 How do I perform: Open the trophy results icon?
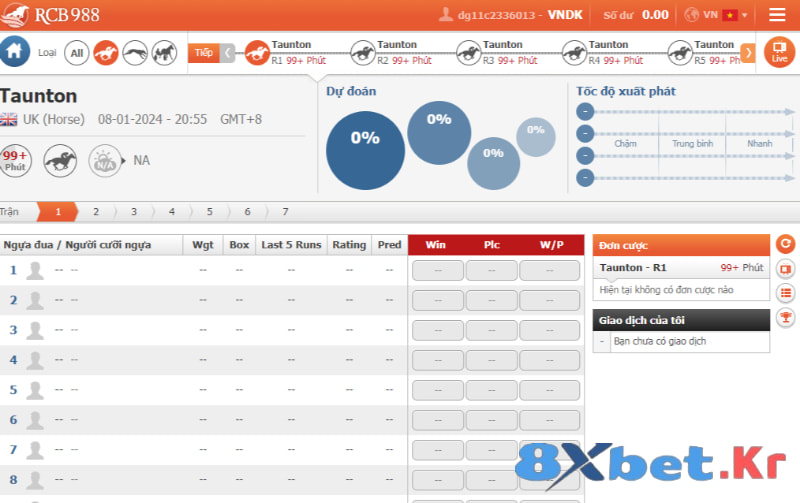click(x=785, y=317)
